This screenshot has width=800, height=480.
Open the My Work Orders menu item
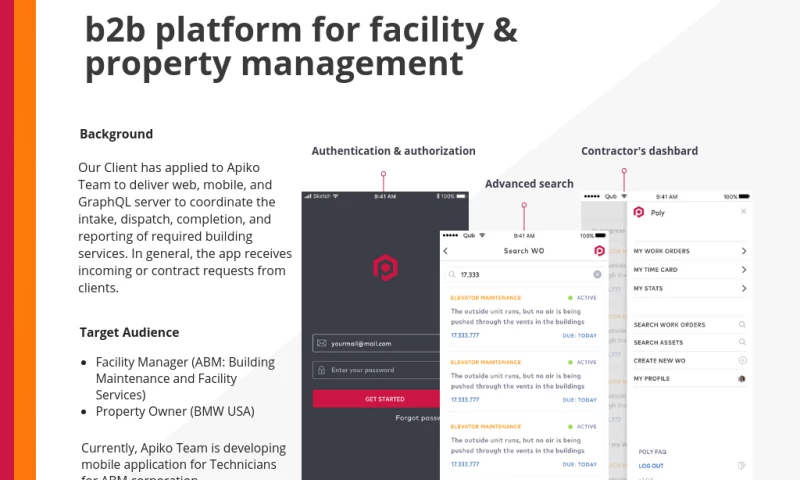click(x=690, y=251)
